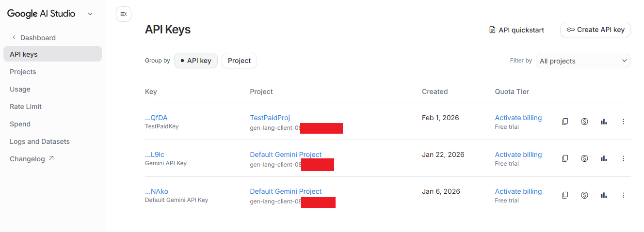The height and width of the screenshot is (232, 644).
Task: Open more options for ...NAko key
Action: (x=623, y=195)
